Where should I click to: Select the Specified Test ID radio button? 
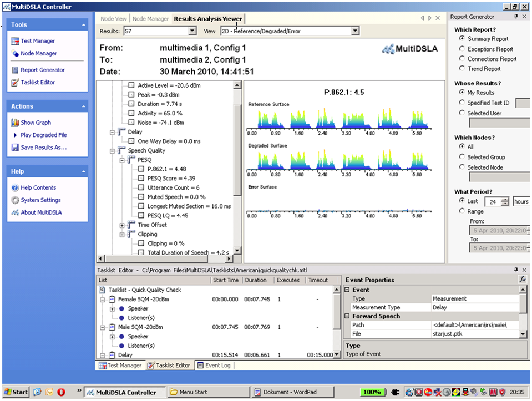tap(462, 103)
